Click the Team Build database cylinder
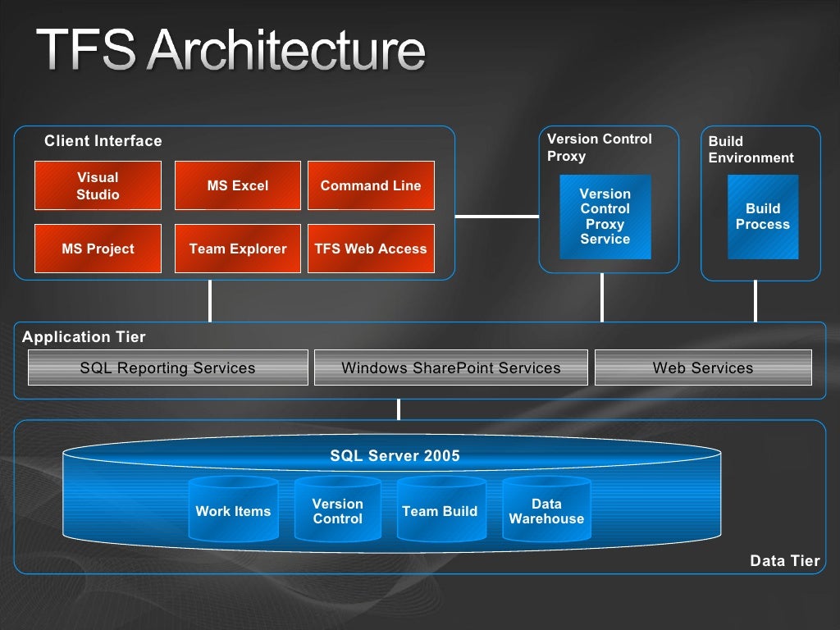Screen dimensions: 840x630 (441, 509)
